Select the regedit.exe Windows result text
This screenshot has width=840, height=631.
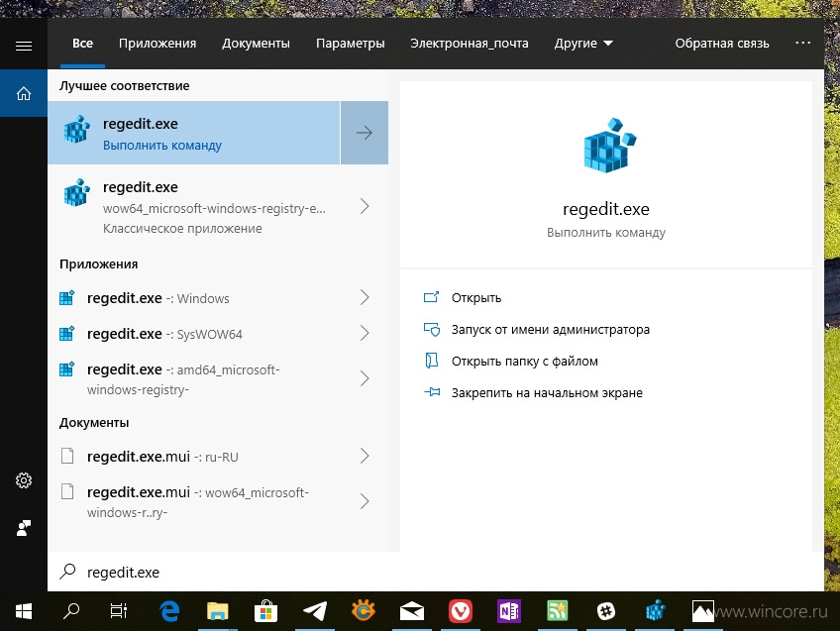158,298
